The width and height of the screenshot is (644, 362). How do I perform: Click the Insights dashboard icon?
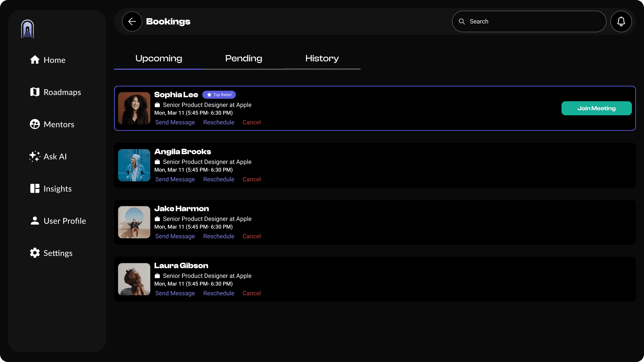(x=35, y=189)
